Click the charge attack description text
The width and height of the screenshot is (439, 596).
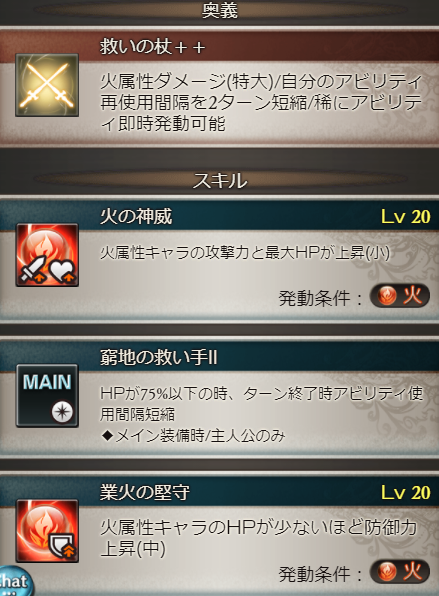click(261, 102)
